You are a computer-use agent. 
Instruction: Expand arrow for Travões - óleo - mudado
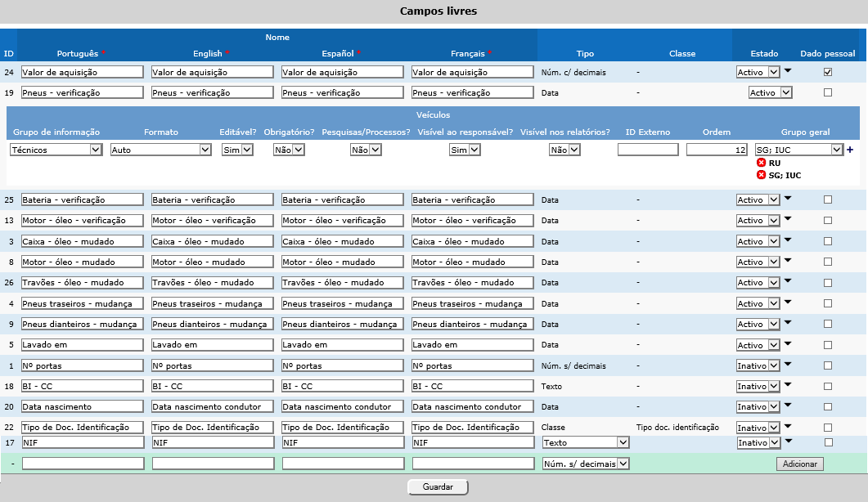(789, 280)
